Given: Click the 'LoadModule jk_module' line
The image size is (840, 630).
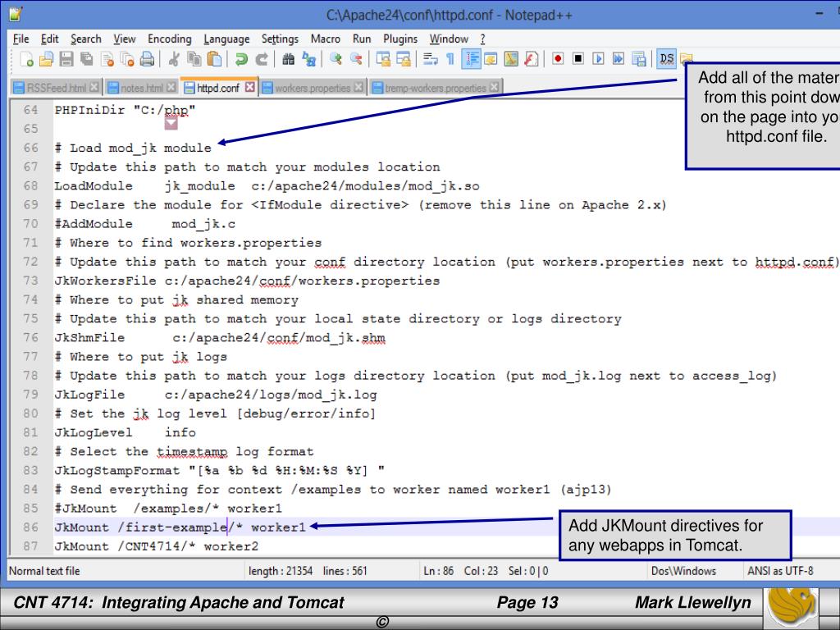Looking at the screenshot, I should [x=267, y=186].
